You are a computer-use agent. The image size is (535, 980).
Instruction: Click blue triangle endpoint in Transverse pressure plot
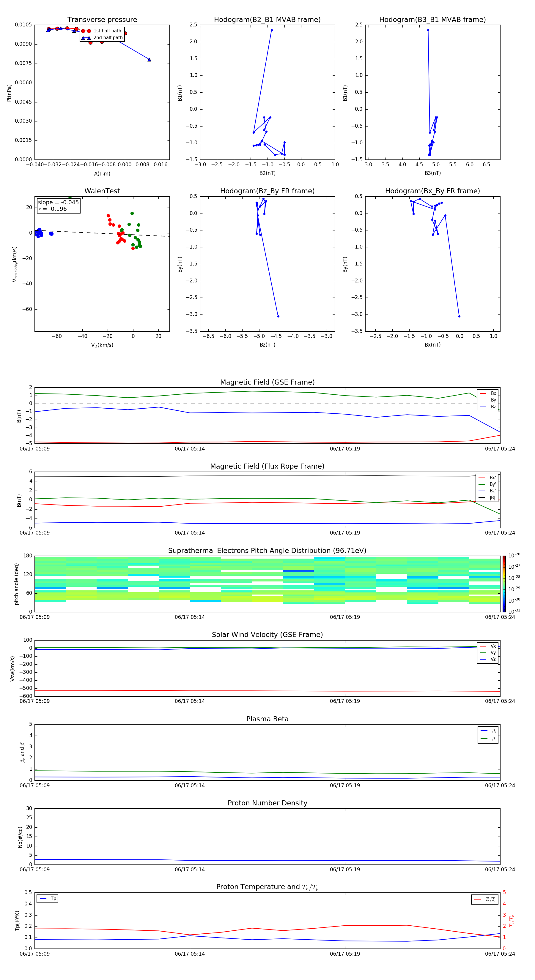[149, 60]
